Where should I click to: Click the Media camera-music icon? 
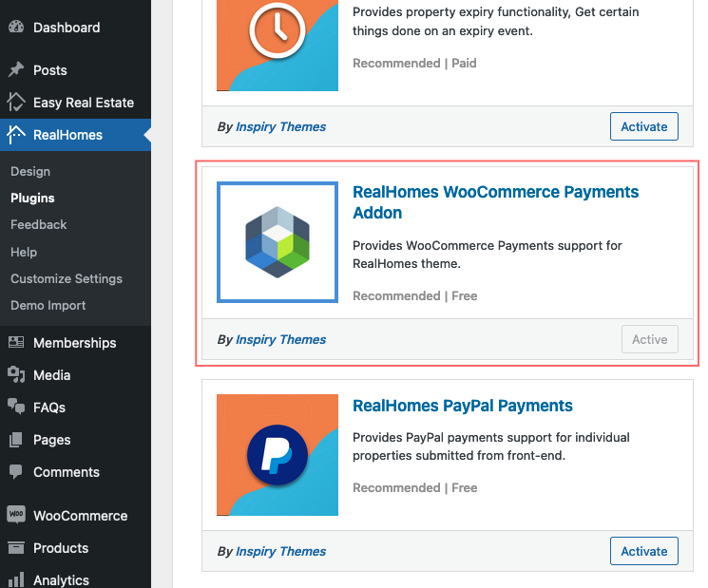16,374
